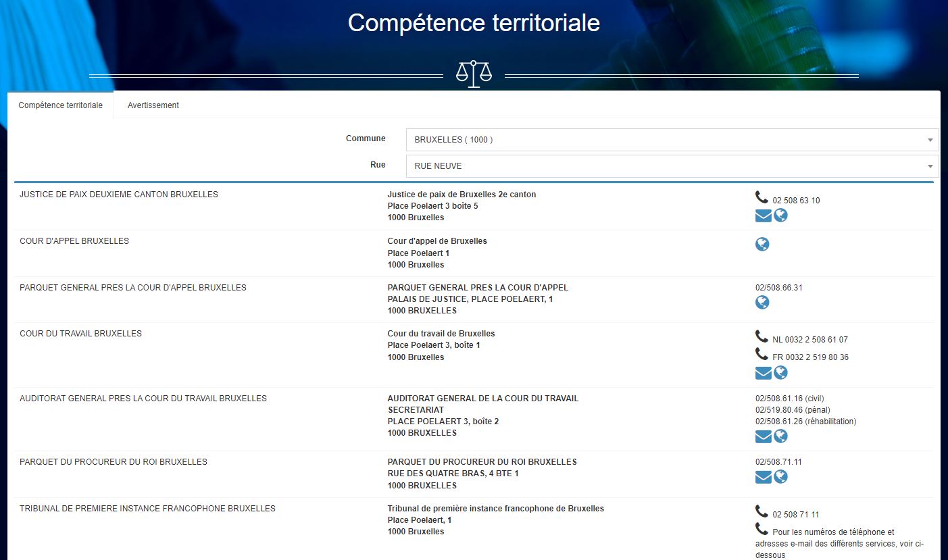Viewport: 948px width, 560px height.
Task: Select row PARQUET DU PROCUREUR DU ROI BRUXELLES
Action: tap(114, 462)
